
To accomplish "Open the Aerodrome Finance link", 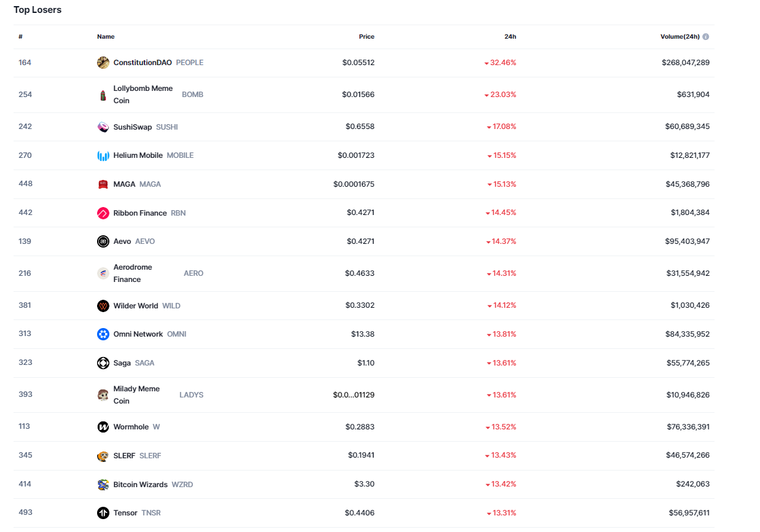I will (133, 273).
